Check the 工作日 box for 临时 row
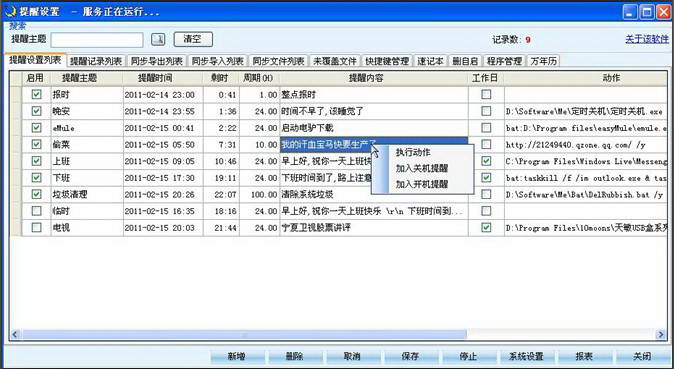The height and width of the screenshot is (369, 674). coord(486,211)
